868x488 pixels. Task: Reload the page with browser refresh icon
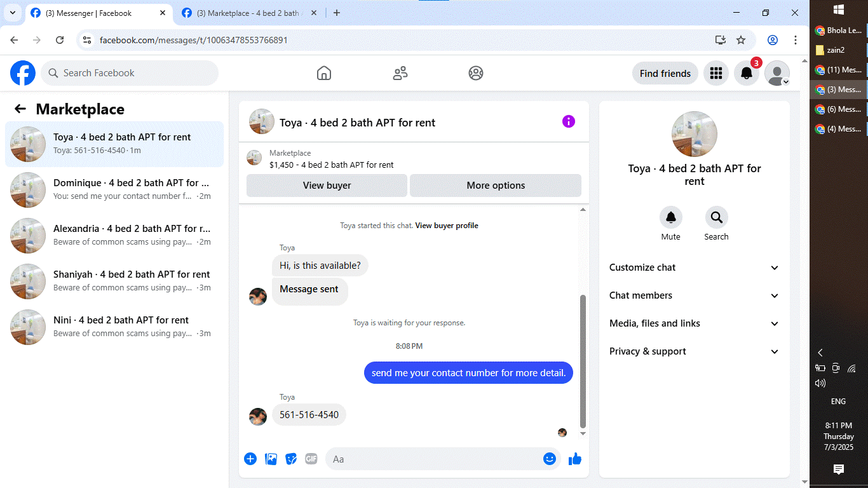(60, 40)
